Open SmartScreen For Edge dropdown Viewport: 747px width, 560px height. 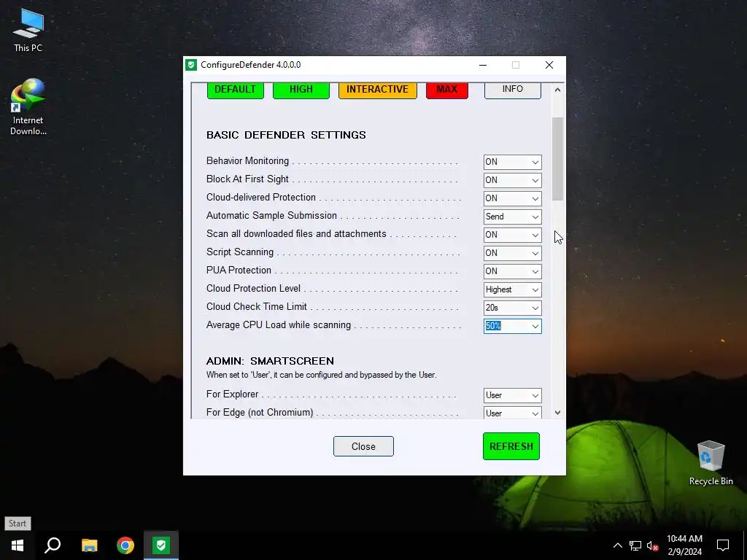tap(513, 413)
